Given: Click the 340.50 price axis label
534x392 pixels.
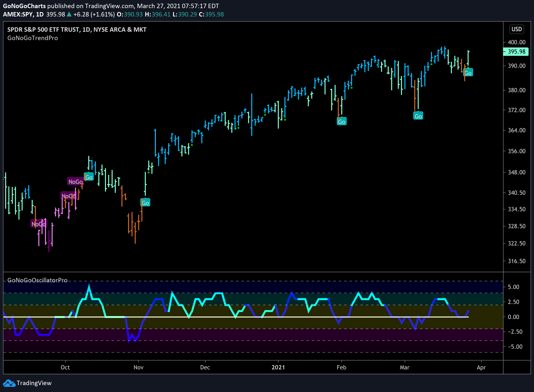Looking at the screenshot, I should (517, 193).
